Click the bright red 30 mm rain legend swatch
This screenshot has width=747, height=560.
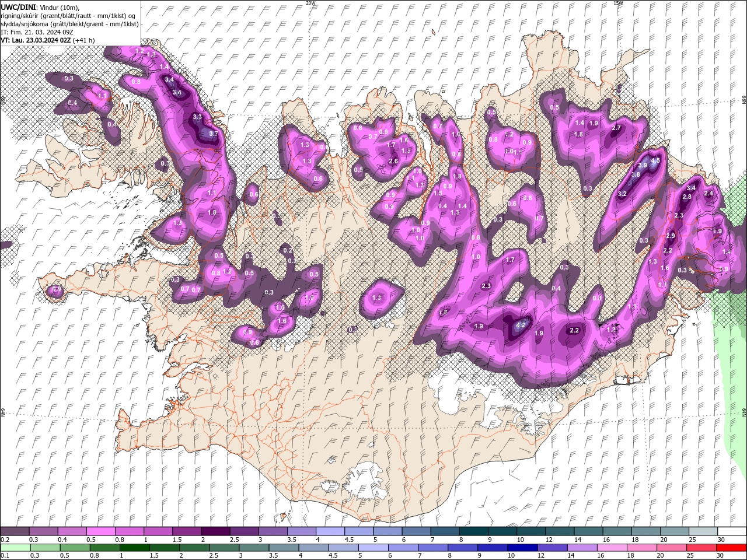click(732, 548)
